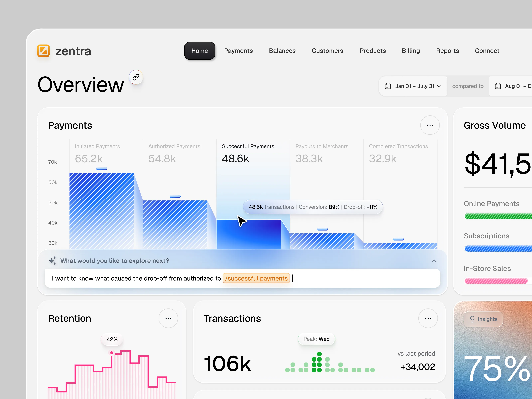Collapse the explore-next prompt panel chevron
This screenshot has height=399, width=532.
pos(434,261)
